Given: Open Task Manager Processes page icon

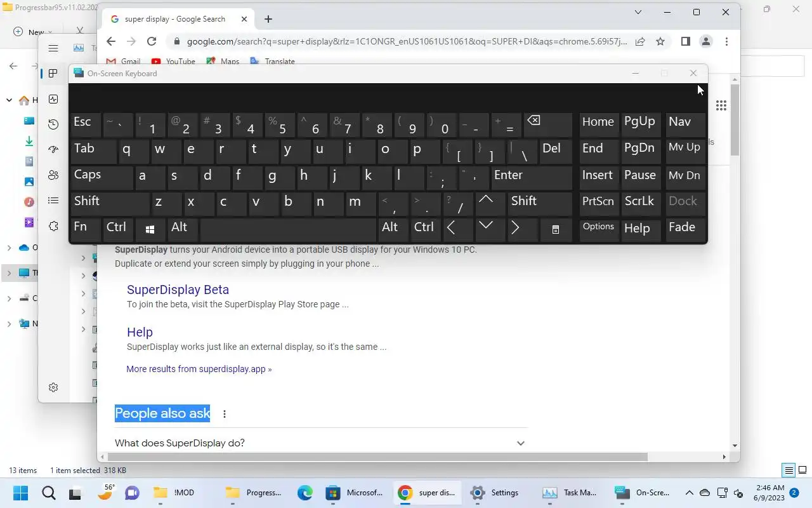Looking at the screenshot, I should [x=53, y=74].
